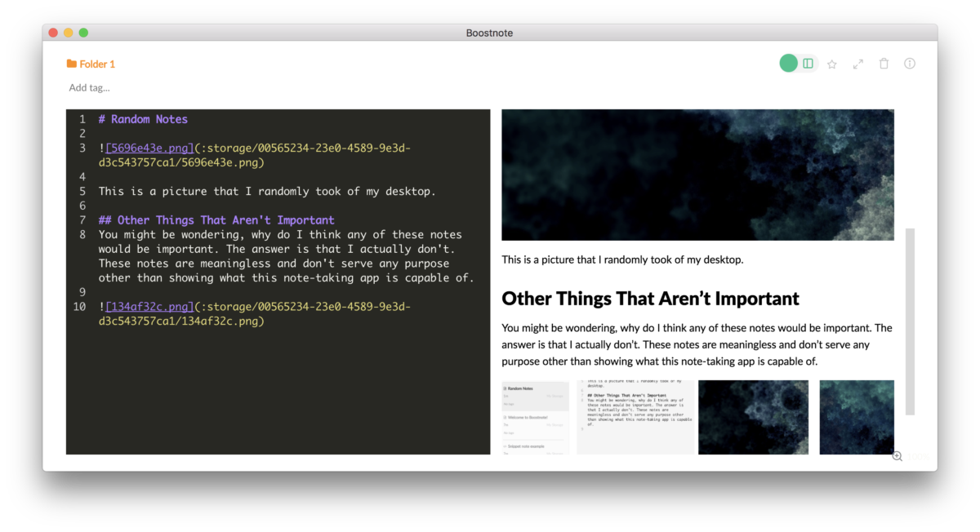Click the dark texture thumbnail at preview bottom

[753, 417]
